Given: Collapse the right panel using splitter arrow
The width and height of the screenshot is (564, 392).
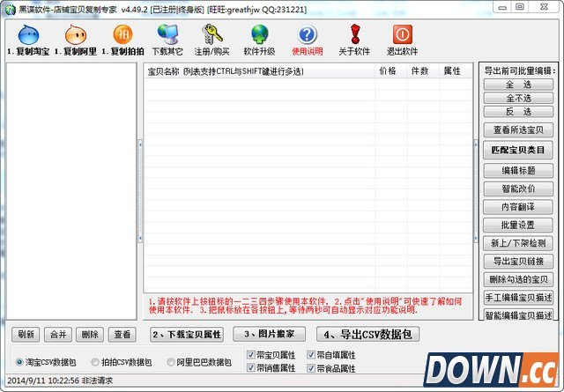Looking at the screenshot, I should tap(477, 143).
